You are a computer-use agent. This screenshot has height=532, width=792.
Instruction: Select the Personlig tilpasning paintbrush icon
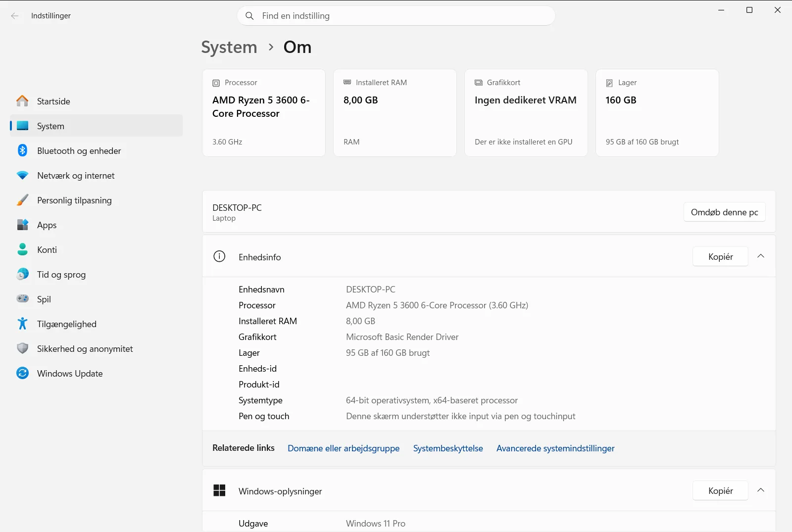tap(22, 200)
